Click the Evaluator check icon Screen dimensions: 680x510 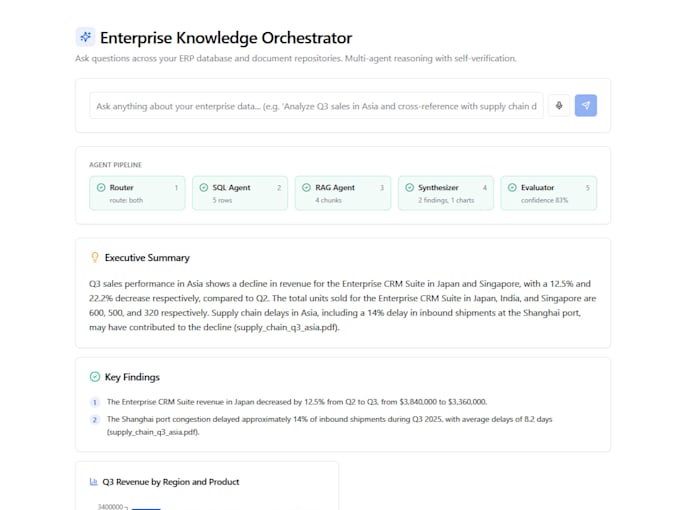[x=512, y=187]
